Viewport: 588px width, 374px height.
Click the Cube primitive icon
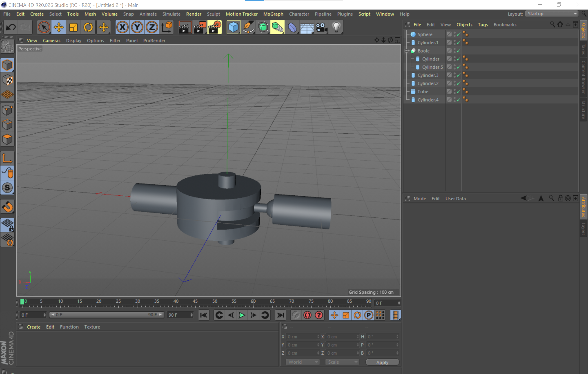pos(233,27)
